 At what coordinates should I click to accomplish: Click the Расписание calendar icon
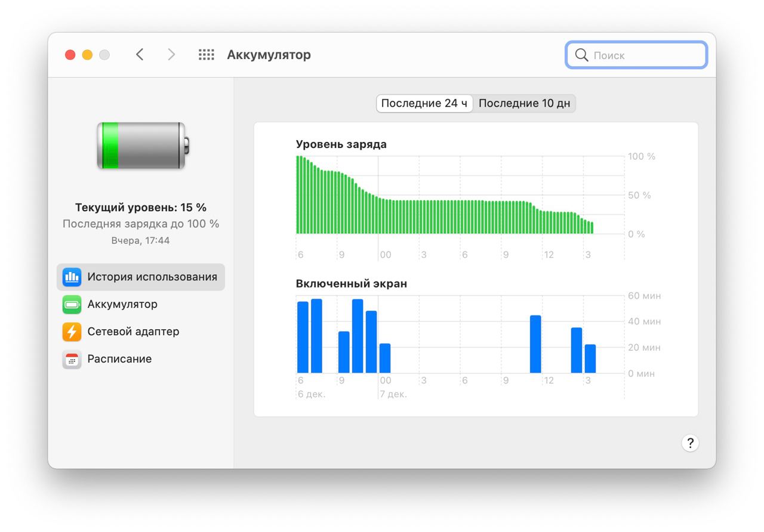coord(72,359)
